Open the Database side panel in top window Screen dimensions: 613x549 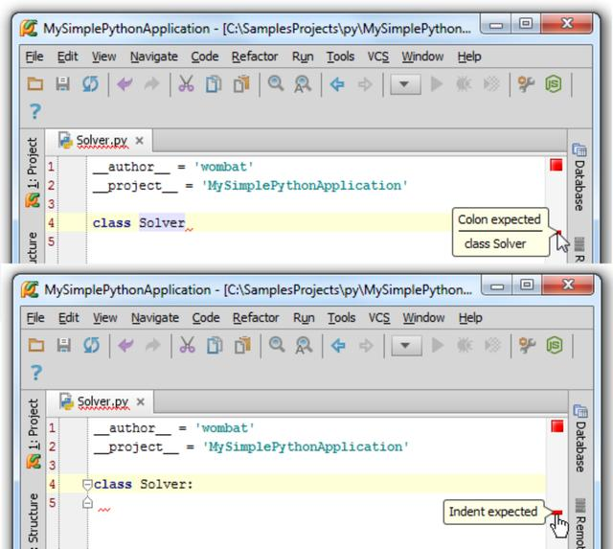point(579,177)
